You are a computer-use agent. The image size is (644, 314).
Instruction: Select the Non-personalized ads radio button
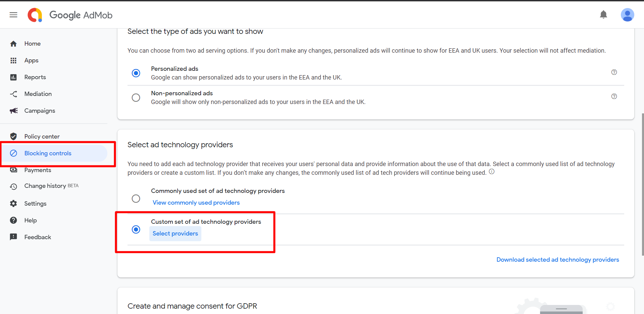click(136, 98)
